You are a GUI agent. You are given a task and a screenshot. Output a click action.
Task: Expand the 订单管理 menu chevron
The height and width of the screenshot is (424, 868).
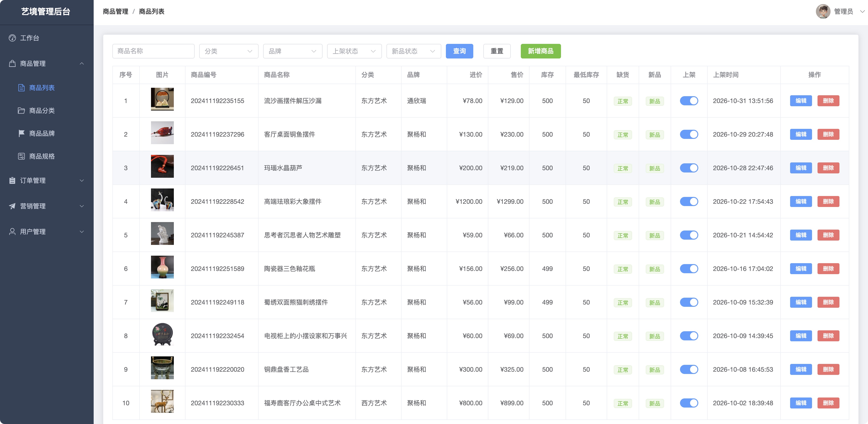(82, 181)
